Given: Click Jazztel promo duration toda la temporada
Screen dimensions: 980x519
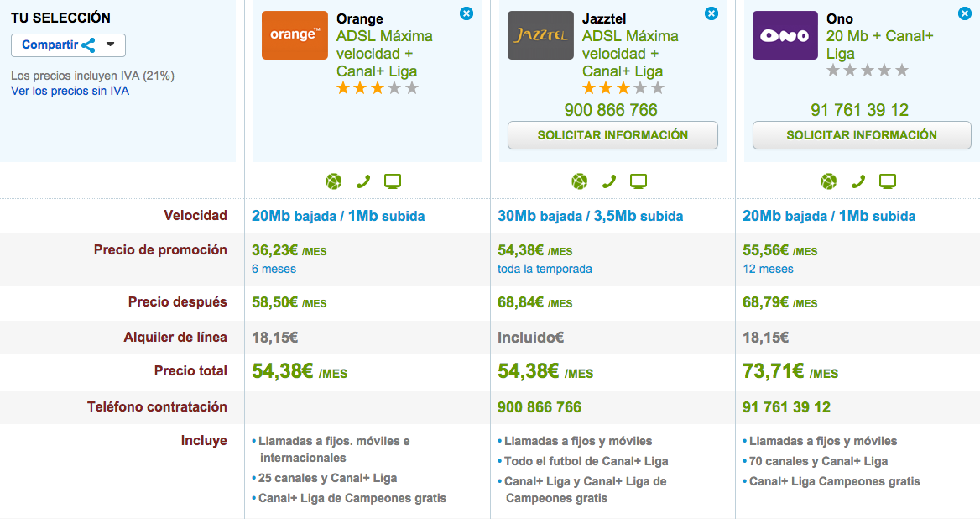Looking at the screenshot, I should (545, 269).
